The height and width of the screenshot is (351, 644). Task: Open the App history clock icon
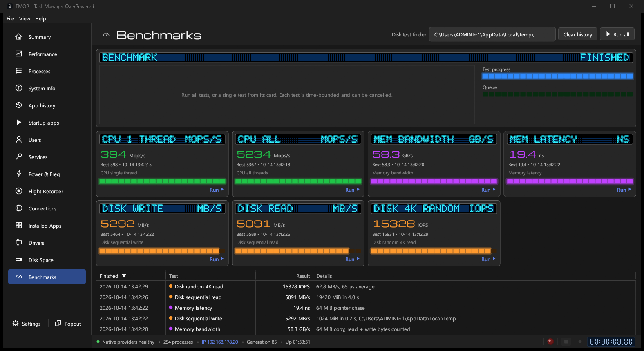tap(19, 105)
